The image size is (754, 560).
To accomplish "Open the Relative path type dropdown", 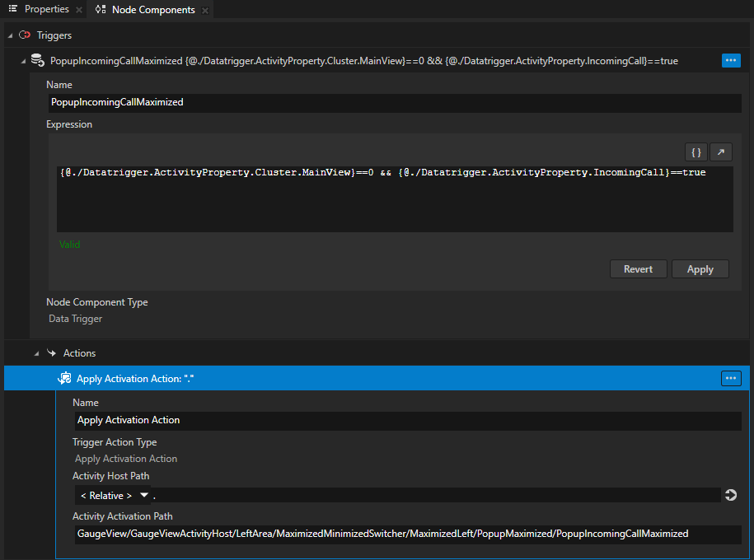I will pyautogui.click(x=143, y=495).
